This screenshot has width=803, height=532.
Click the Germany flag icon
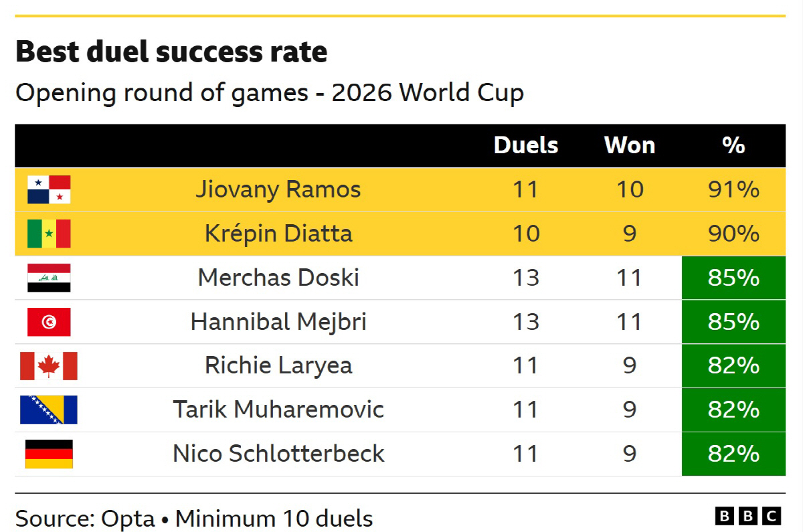click(49, 454)
